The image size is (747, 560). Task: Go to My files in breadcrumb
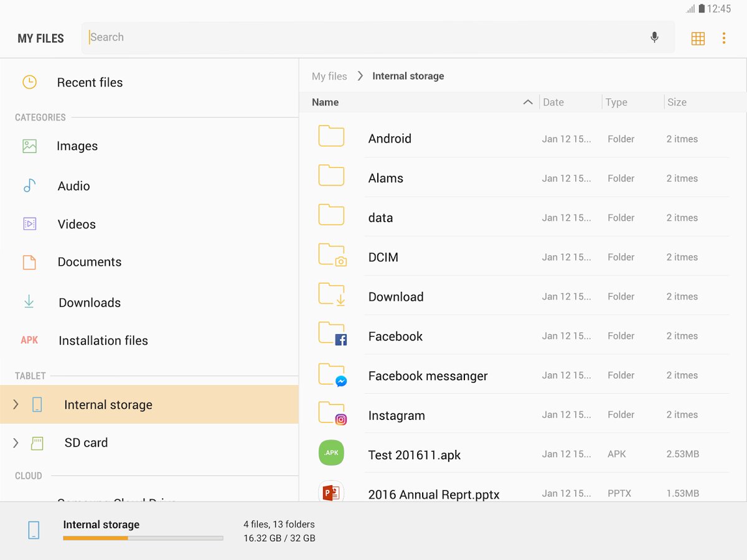329,76
